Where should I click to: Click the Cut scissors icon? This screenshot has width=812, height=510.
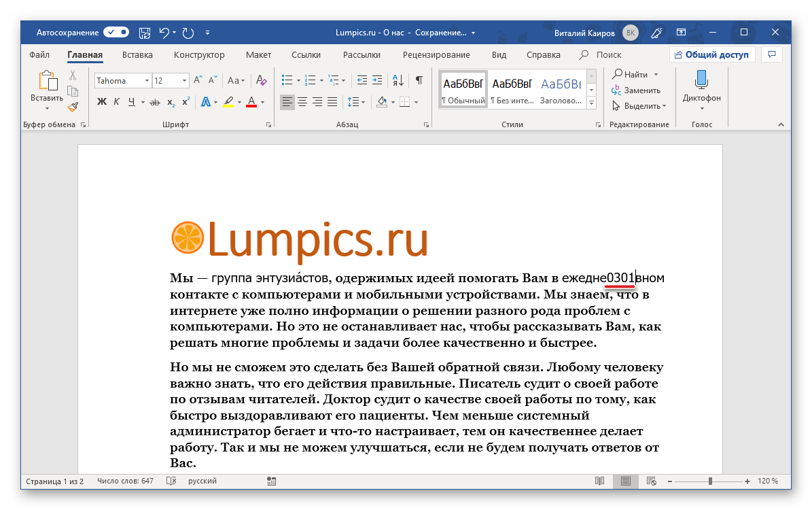pyautogui.click(x=73, y=75)
